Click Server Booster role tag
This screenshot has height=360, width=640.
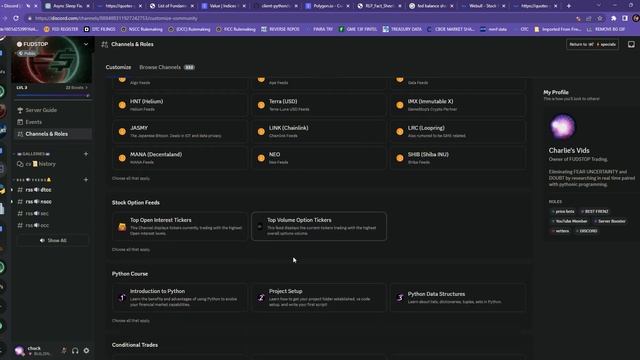[610, 221]
